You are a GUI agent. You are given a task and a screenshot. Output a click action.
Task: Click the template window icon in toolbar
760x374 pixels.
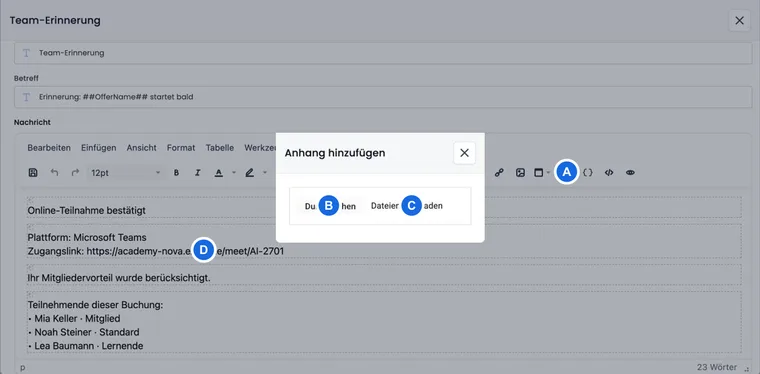point(538,172)
